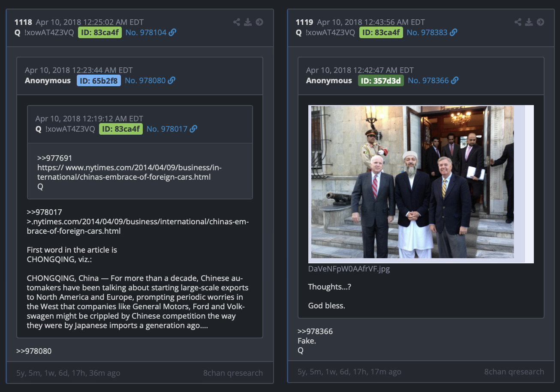Click arrow-circle icon on post 1119
This screenshot has height=392, width=560.
(x=541, y=22)
